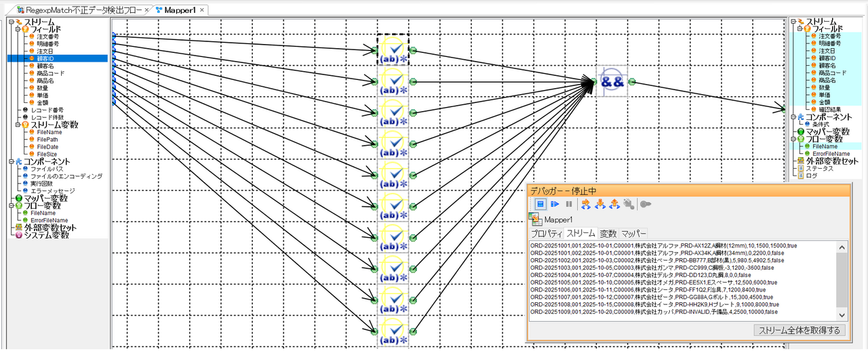Collapse the left ストリーム変数 tree node
Image resolution: width=868 pixels, height=351 pixels.
pyautogui.click(x=12, y=125)
